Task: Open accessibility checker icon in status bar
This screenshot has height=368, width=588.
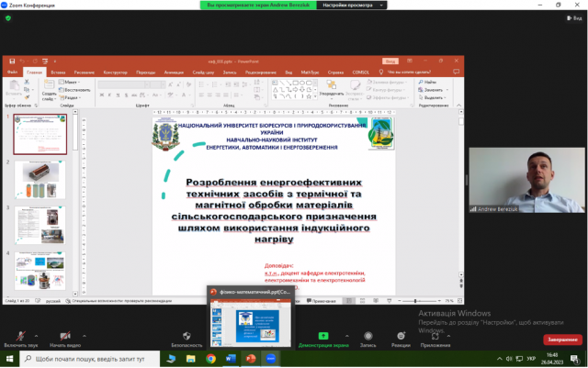Action: pos(68,301)
